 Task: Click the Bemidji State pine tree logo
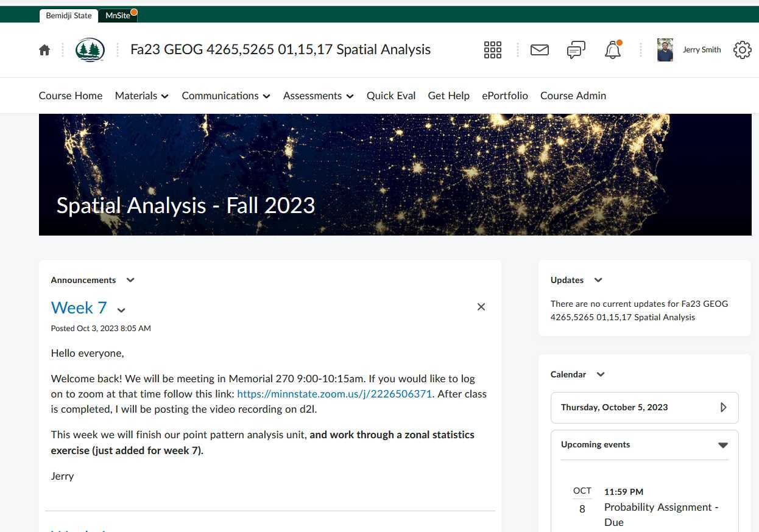90,50
